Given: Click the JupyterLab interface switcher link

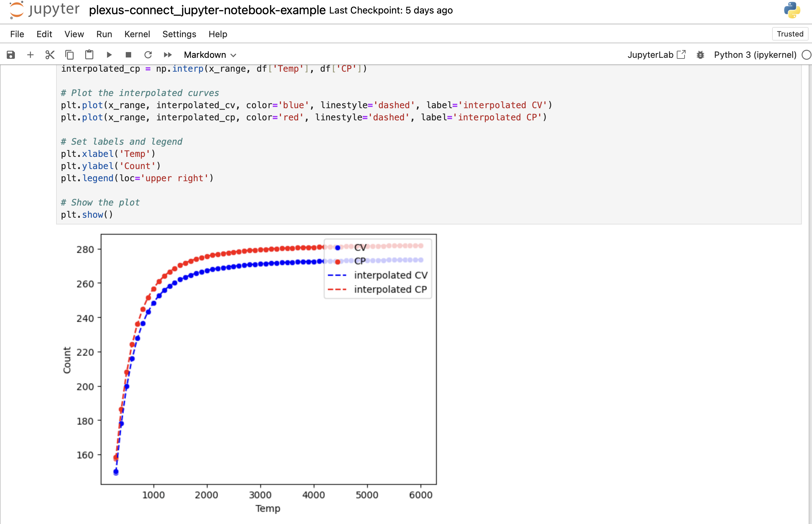Looking at the screenshot, I should 656,54.
